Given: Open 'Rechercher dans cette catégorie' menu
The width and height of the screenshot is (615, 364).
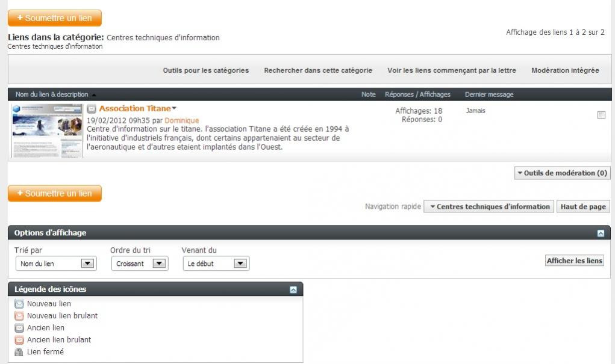Looking at the screenshot, I should [318, 70].
